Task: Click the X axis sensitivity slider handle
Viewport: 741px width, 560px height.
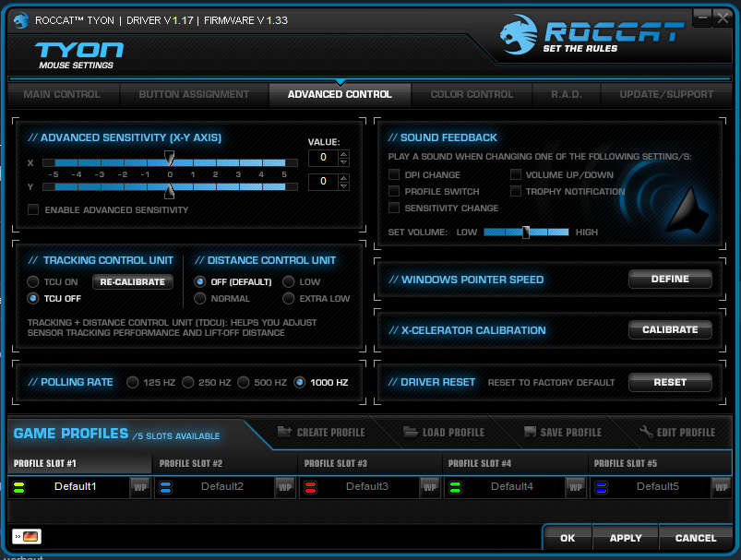Action: 169,159
